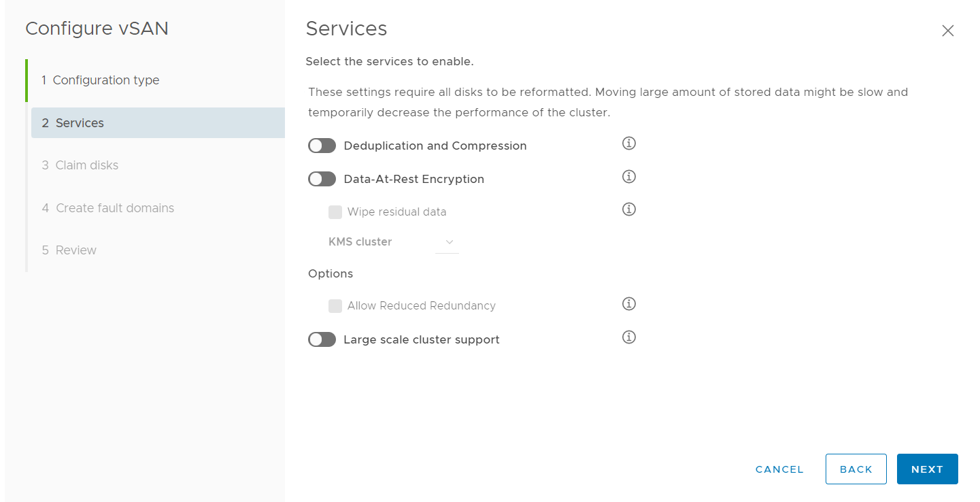Select step 2 Services
This screenshot has height=502, width=980.
[158, 123]
